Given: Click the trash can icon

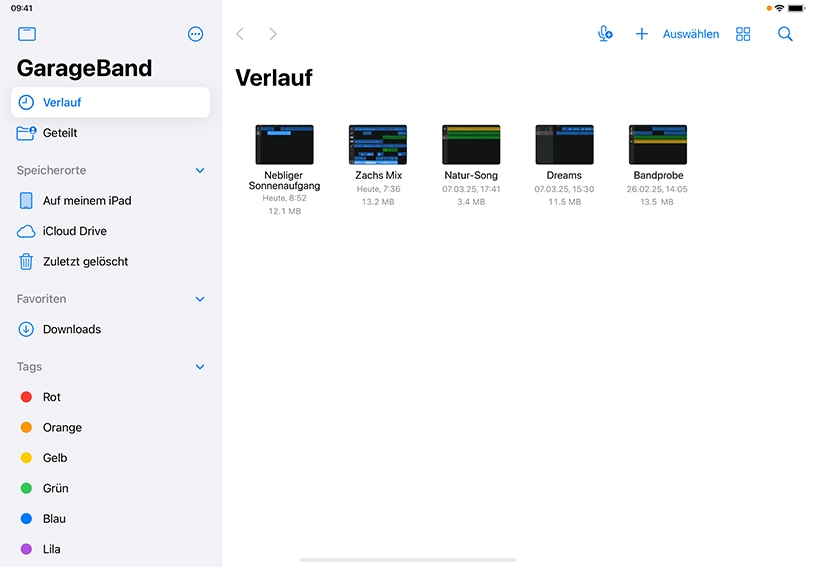Looking at the screenshot, I should point(26,262).
